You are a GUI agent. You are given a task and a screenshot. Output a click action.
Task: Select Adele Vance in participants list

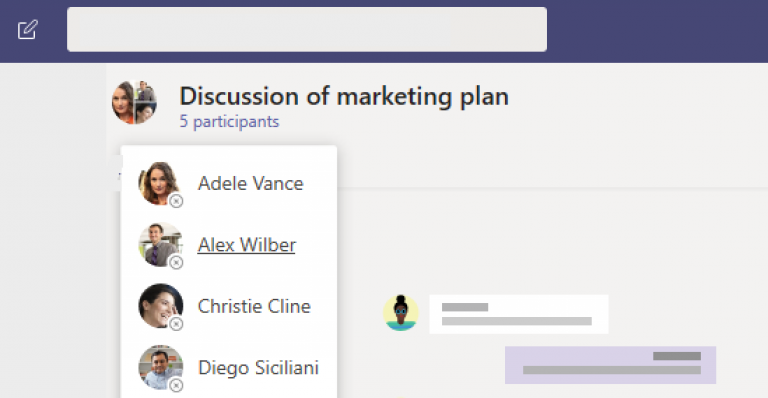pos(250,184)
